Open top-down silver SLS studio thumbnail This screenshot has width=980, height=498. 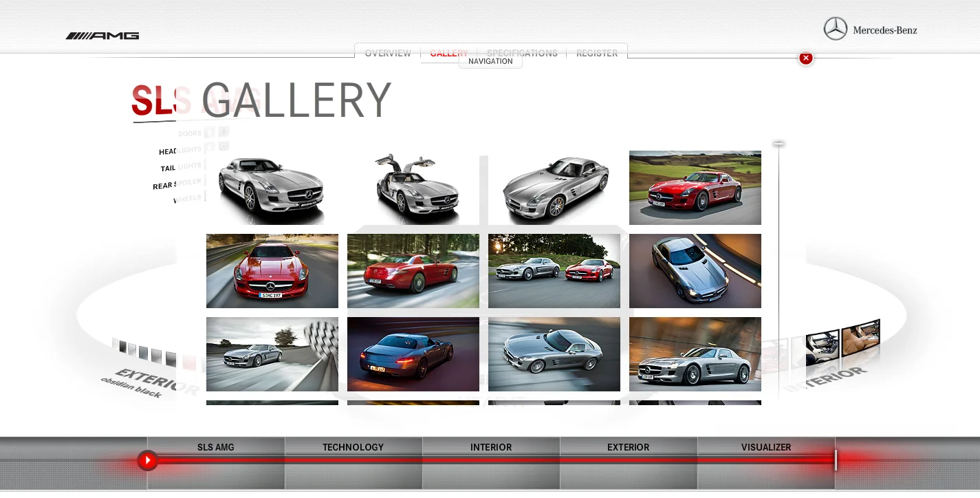[x=554, y=188]
